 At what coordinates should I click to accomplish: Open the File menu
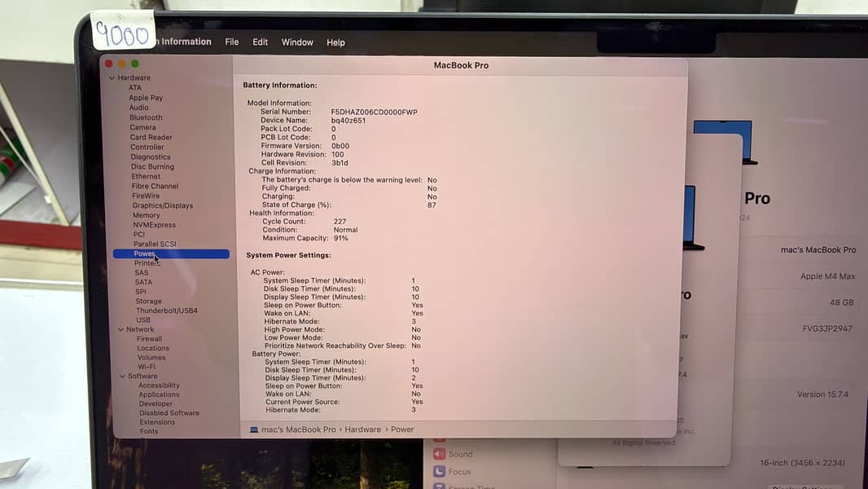click(231, 42)
